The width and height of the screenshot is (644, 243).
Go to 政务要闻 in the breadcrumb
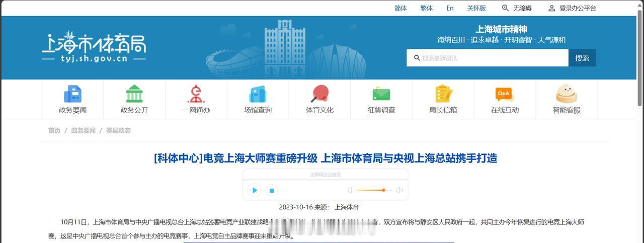83,130
